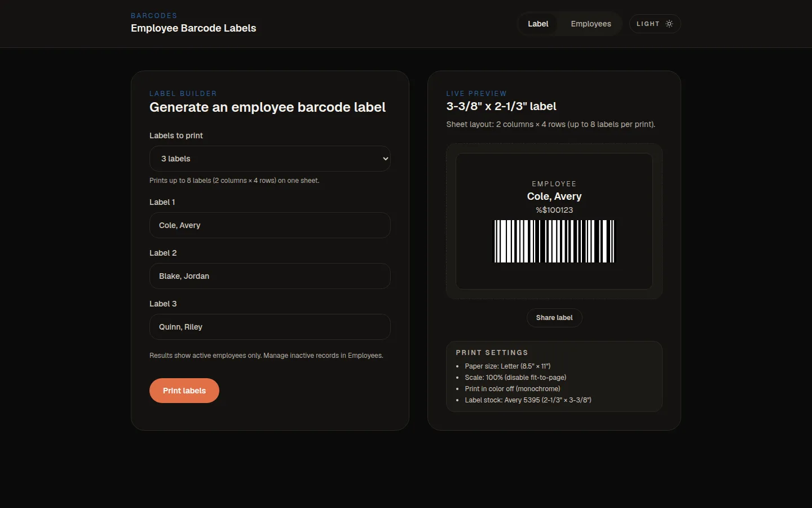Click the Label 2 field caption
The image size is (812, 508).
(163, 253)
